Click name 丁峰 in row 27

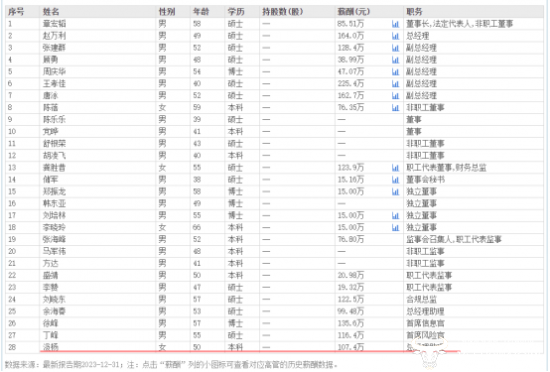click(51, 335)
